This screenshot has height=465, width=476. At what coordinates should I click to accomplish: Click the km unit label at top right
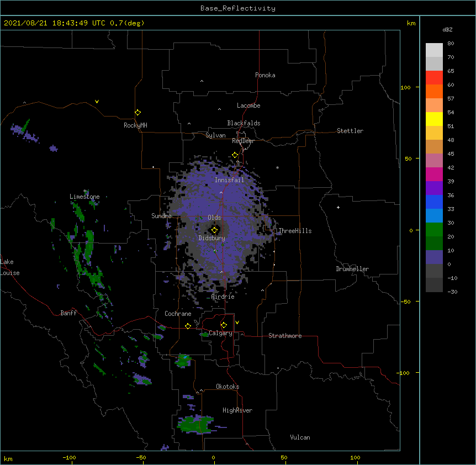coord(411,23)
